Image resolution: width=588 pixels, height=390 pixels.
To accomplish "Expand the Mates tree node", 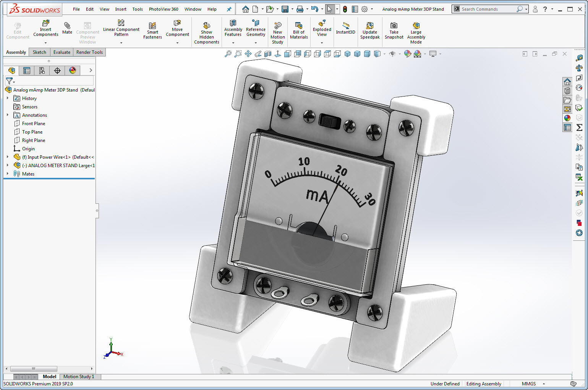I will point(8,174).
